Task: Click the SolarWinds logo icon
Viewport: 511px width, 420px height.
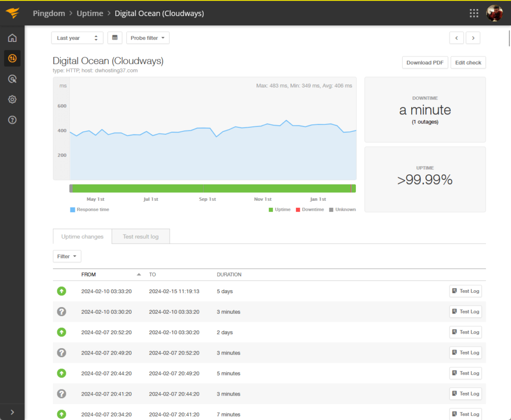Action: 12,13
